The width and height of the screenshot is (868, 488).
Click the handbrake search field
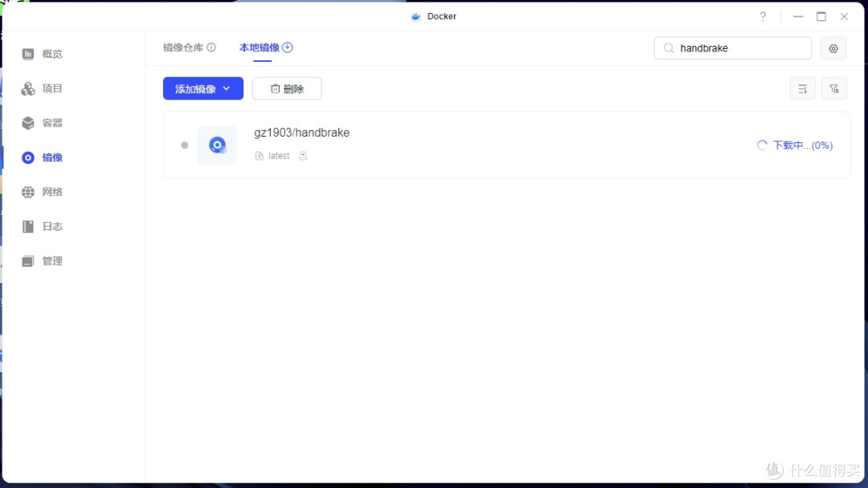pyautogui.click(x=732, y=48)
